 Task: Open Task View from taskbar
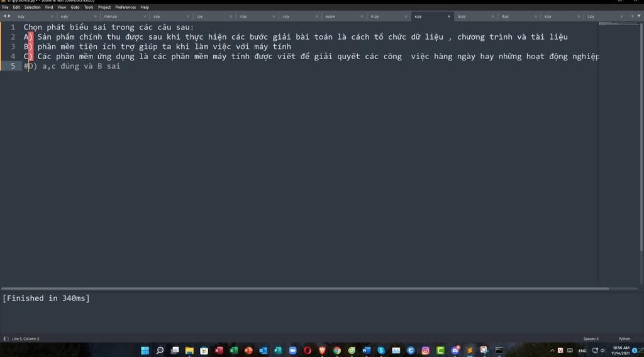(175, 351)
